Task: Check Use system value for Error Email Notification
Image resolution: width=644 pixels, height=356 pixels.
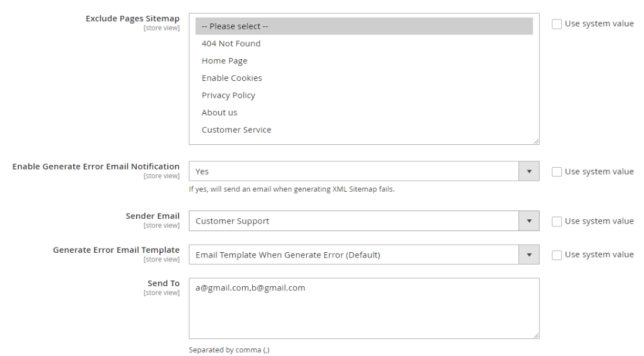Action: click(557, 172)
